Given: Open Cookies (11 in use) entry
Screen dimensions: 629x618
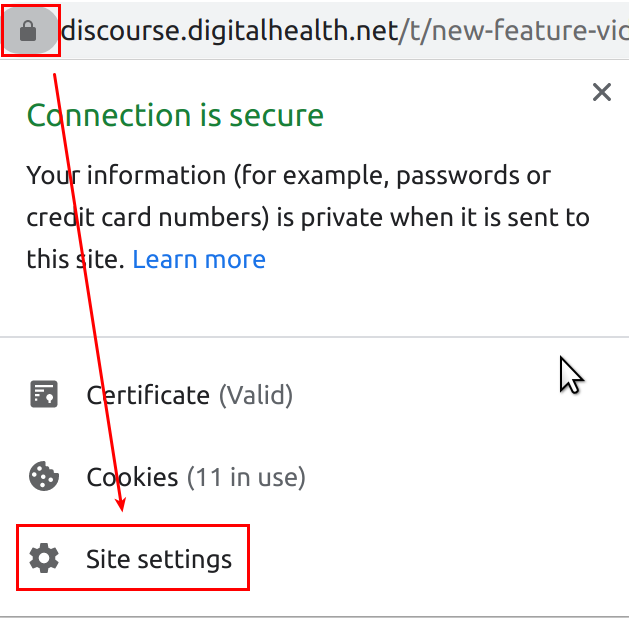Looking at the screenshot, I should (x=195, y=477).
